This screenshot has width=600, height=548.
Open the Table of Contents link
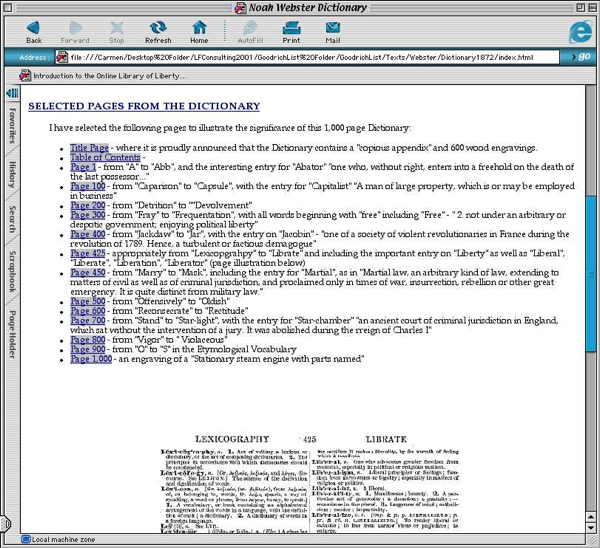click(x=105, y=157)
